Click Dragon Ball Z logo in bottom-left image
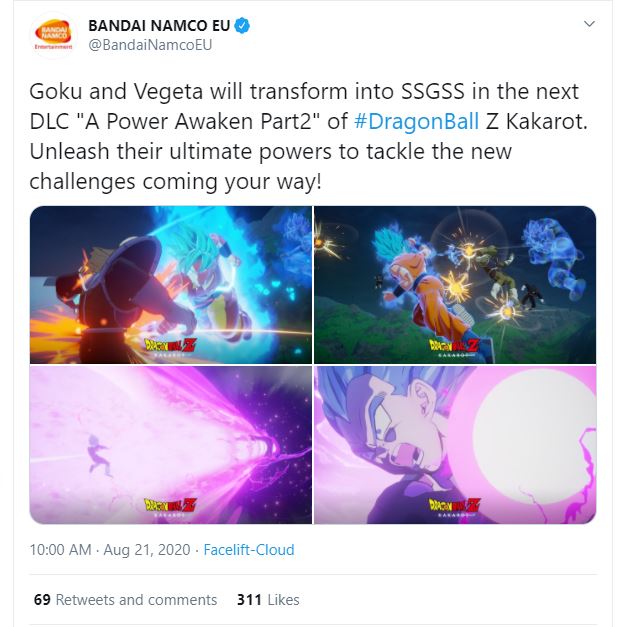This screenshot has height=627, width=626. point(170,507)
